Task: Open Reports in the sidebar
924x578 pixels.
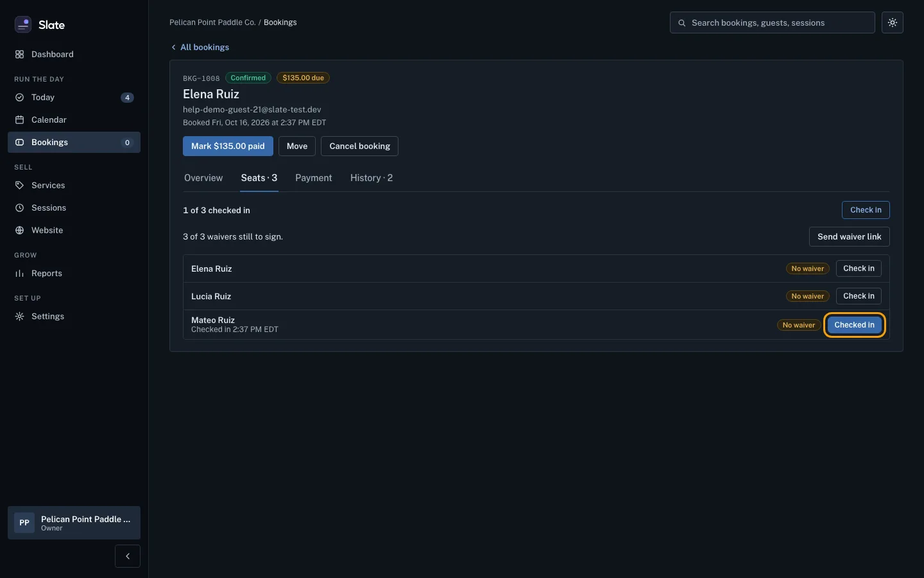Action: (x=74, y=274)
